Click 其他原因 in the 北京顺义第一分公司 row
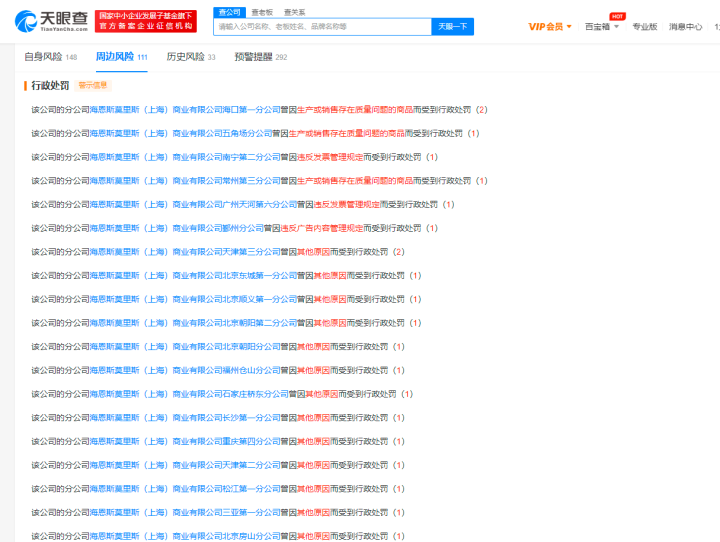 330,299
